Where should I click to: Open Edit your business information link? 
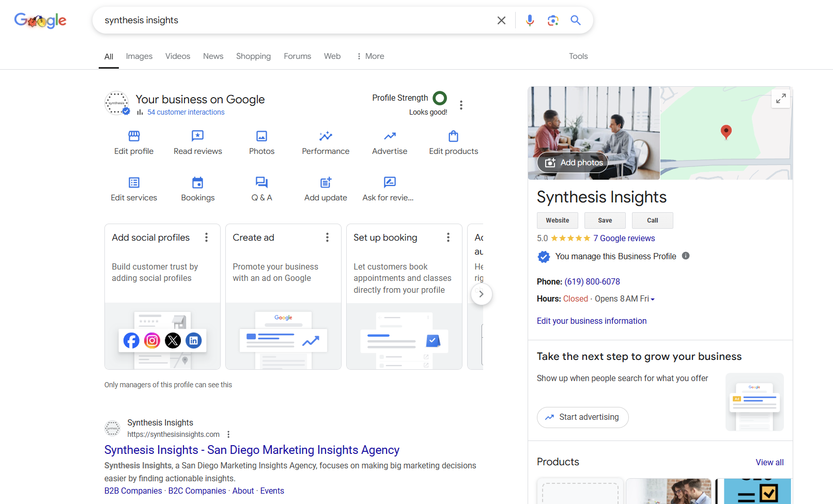pyautogui.click(x=592, y=321)
